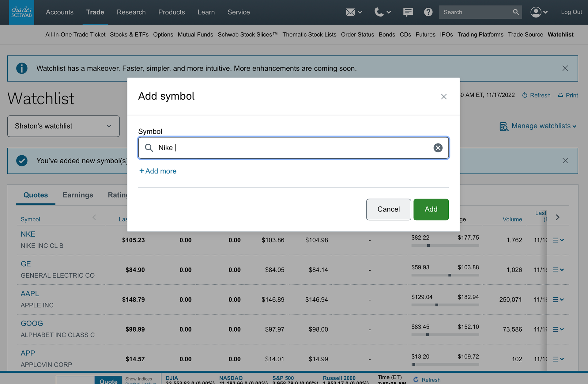Open the GE row actions menu
The width and height of the screenshot is (588, 384).
(558, 270)
